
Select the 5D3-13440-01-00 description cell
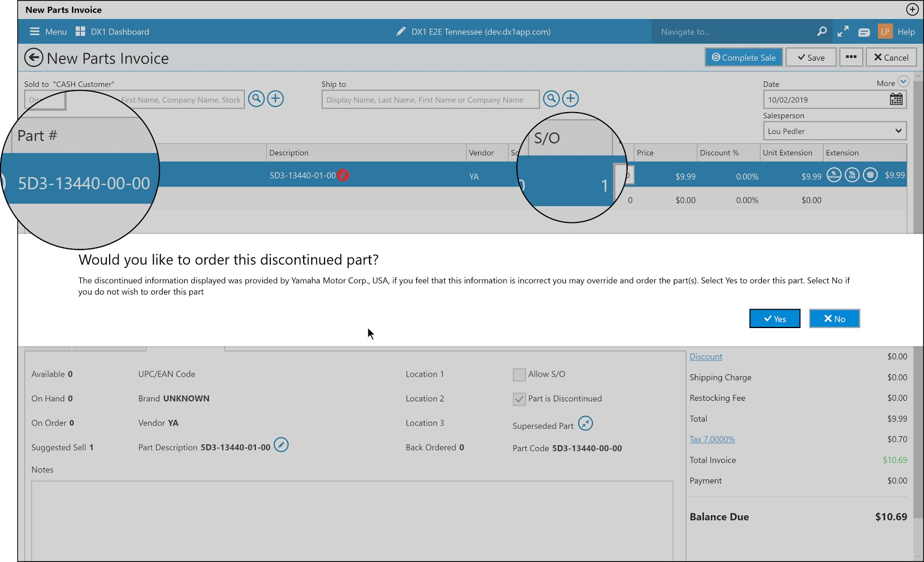point(303,175)
